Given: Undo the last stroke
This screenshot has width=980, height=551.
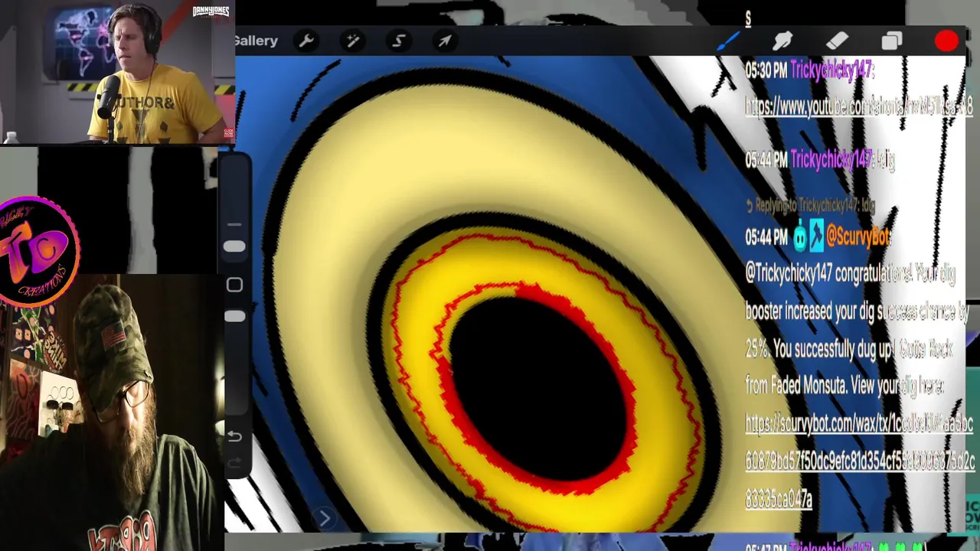Looking at the screenshot, I should [x=234, y=436].
